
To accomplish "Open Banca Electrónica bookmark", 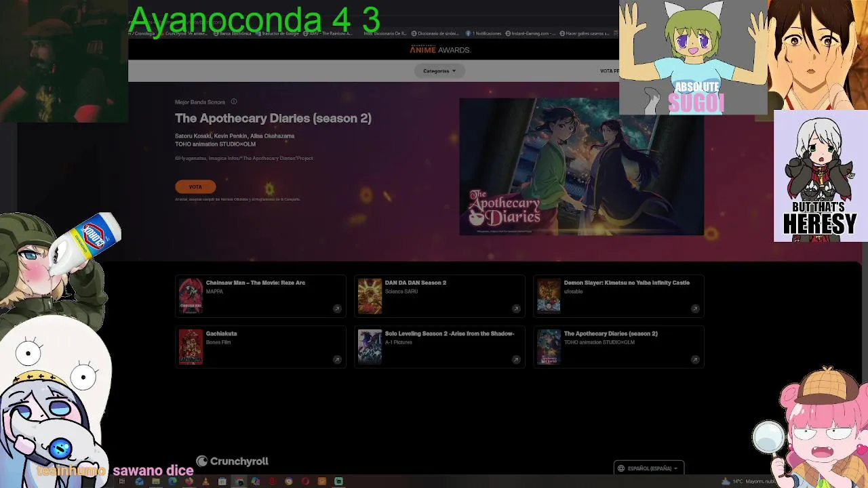I will [x=233, y=33].
